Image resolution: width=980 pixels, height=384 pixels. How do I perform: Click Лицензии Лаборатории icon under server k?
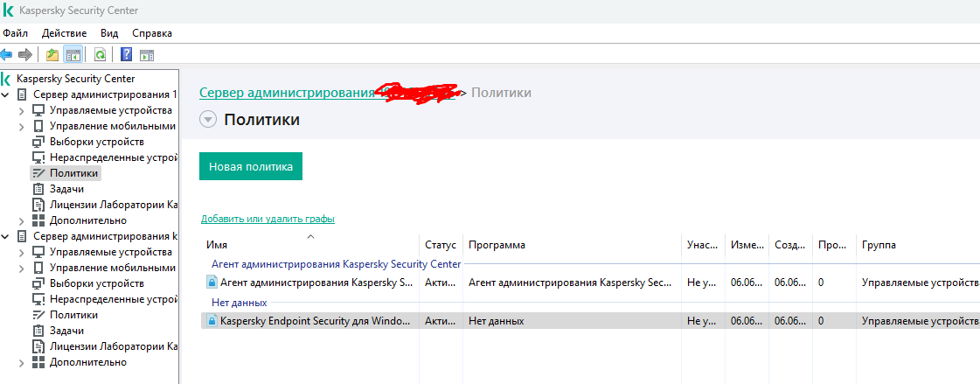coord(38,346)
